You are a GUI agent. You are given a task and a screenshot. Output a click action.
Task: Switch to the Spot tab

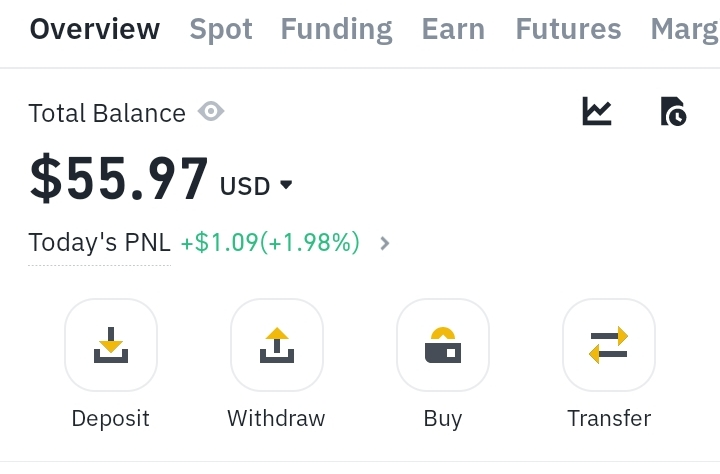pos(220,30)
